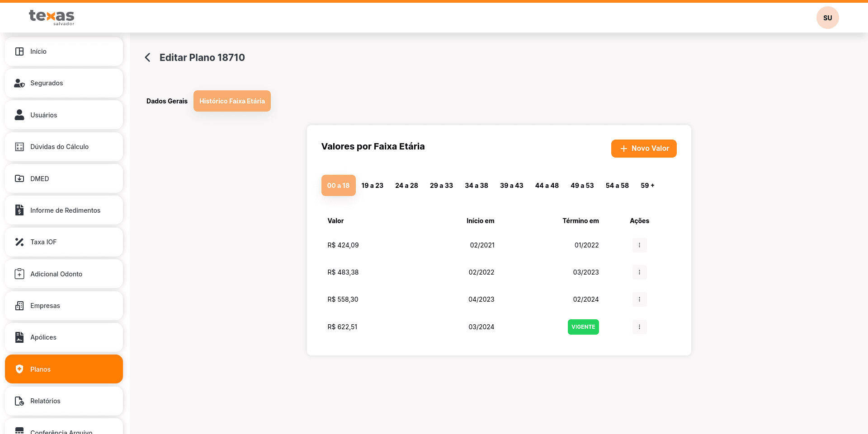Click the Taxa IOF percent icon

(x=19, y=242)
